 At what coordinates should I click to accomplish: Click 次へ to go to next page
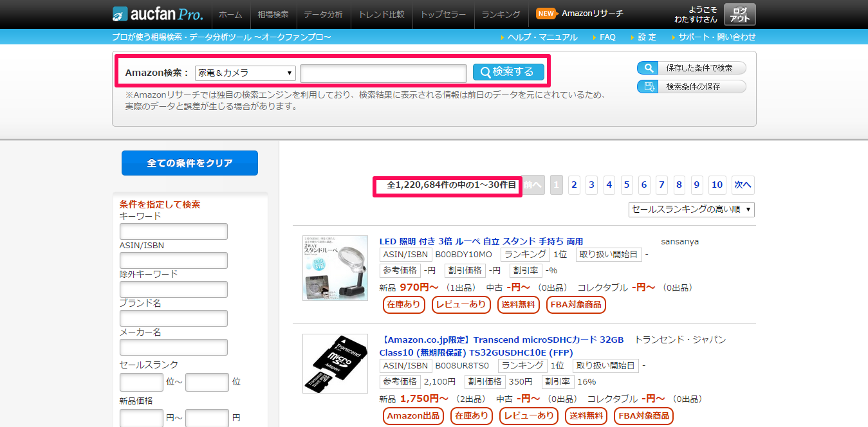[x=743, y=185]
